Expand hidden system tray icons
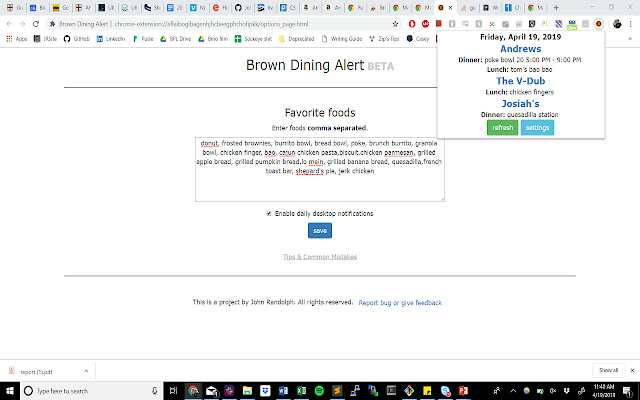 (513, 391)
